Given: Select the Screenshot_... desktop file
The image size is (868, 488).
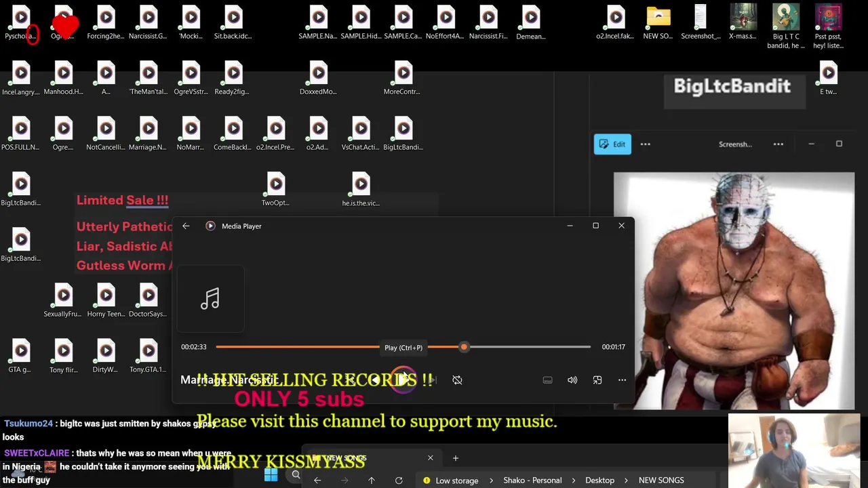Looking at the screenshot, I should pos(701,22).
